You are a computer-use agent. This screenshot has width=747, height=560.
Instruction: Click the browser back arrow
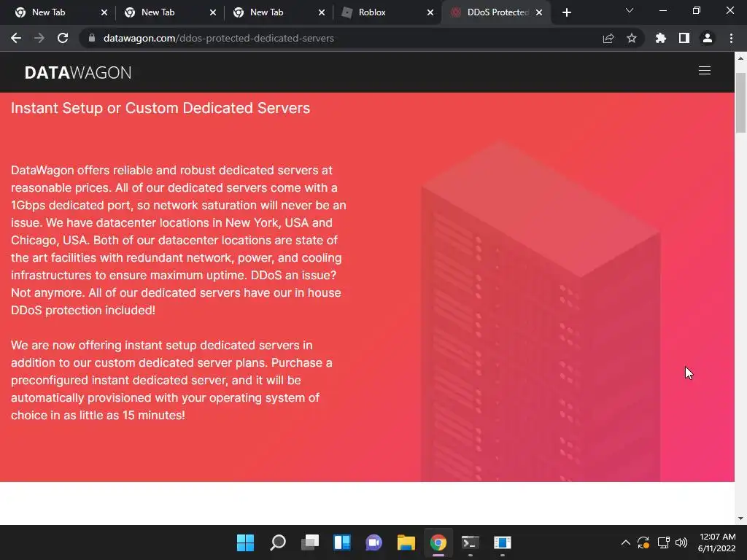click(x=16, y=38)
